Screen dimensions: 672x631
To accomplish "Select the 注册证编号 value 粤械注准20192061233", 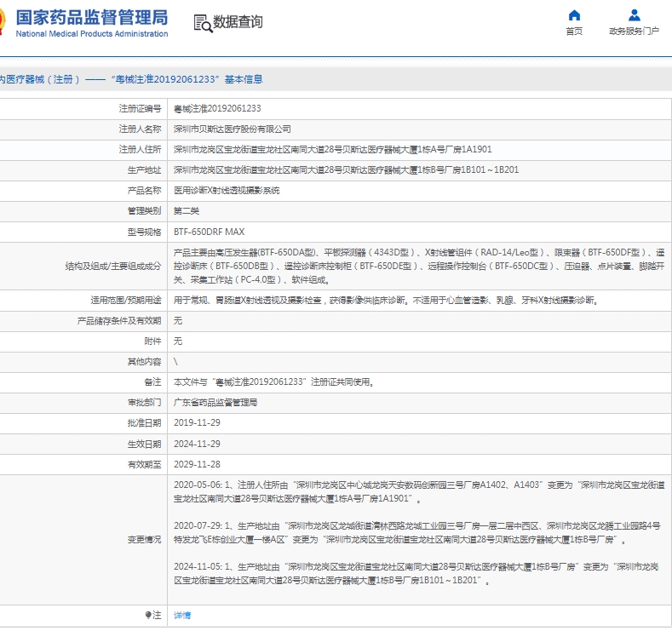I will [217, 109].
